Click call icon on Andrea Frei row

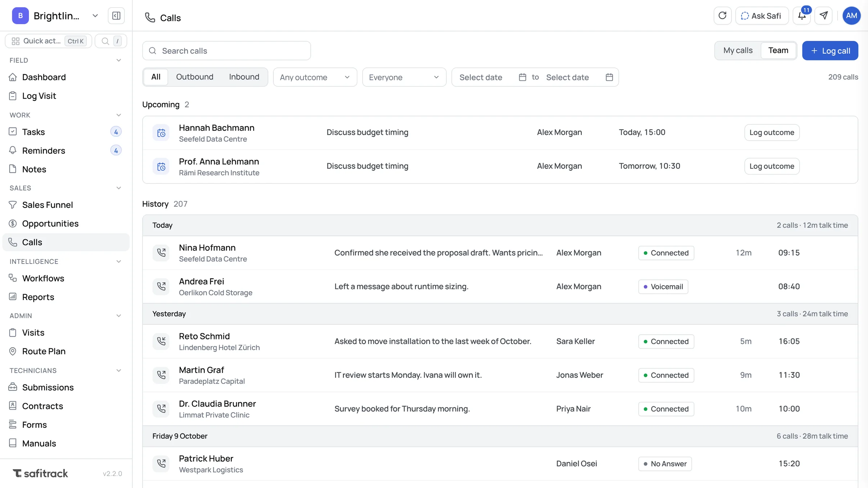161,286
